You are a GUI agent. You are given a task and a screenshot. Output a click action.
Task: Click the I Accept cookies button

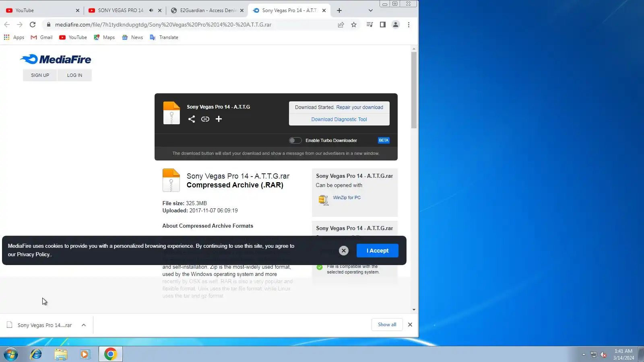(x=378, y=251)
